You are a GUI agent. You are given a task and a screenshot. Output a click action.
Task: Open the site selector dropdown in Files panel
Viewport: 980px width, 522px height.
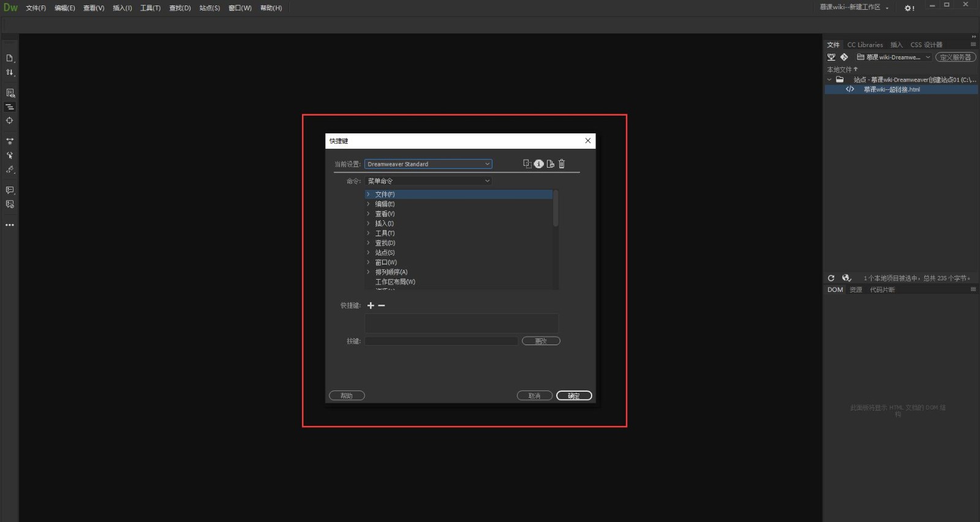coord(894,58)
